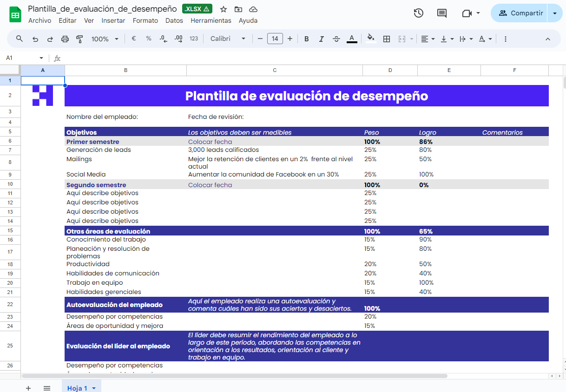Click the Compartir button

pos(521,13)
